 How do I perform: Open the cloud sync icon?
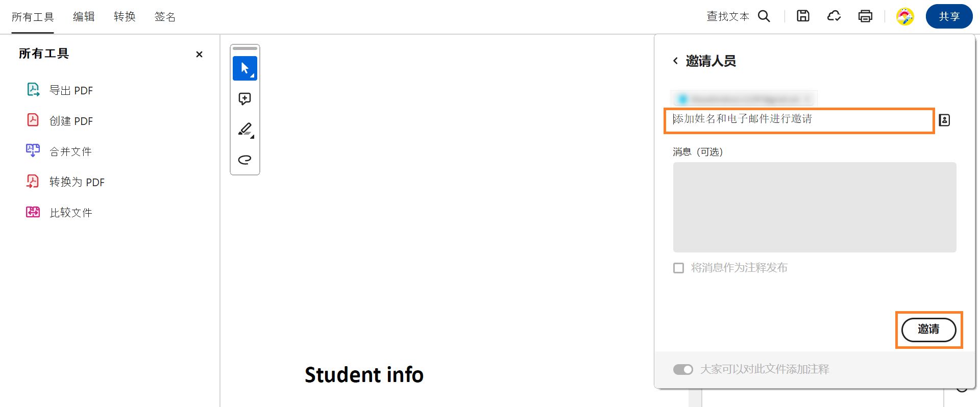click(x=834, y=16)
